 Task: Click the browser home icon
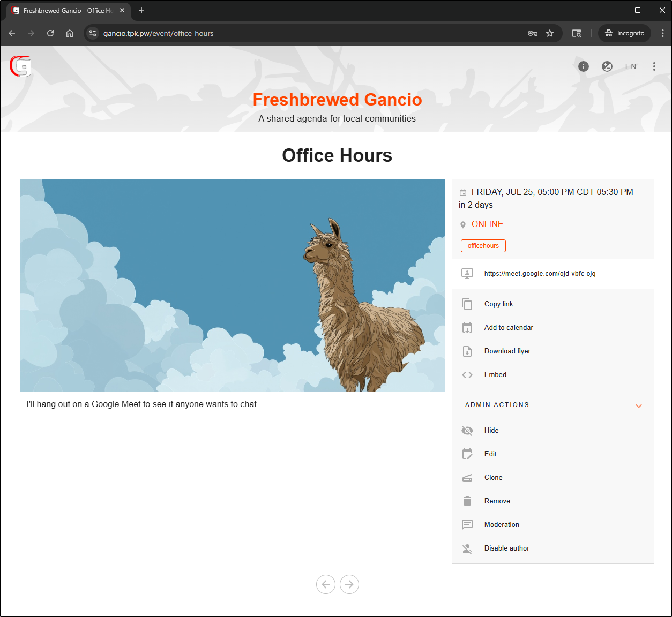70,33
